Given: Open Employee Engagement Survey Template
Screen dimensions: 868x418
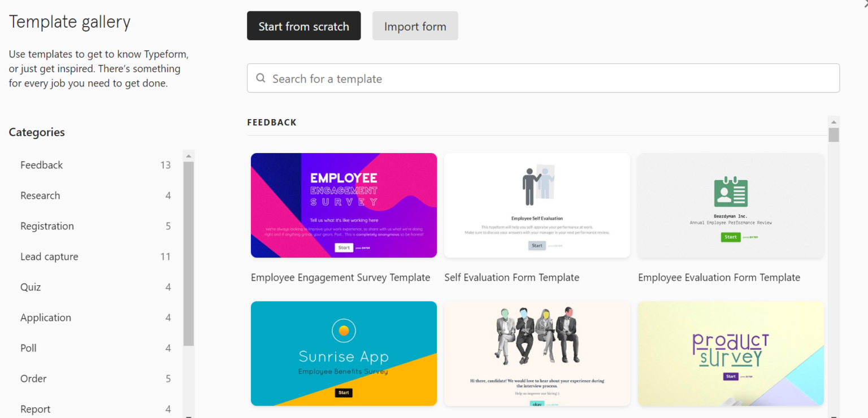Looking at the screenshot, I should (x=344, y=205).
